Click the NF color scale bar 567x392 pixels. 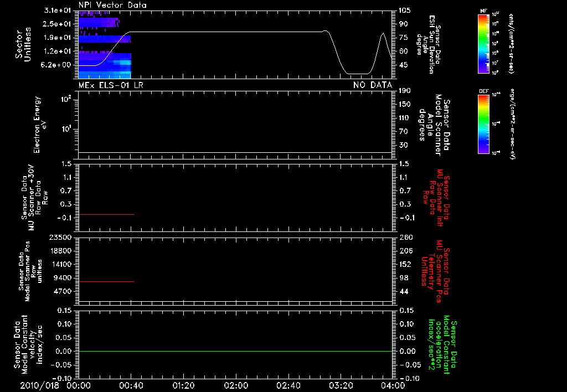(484, 43)
